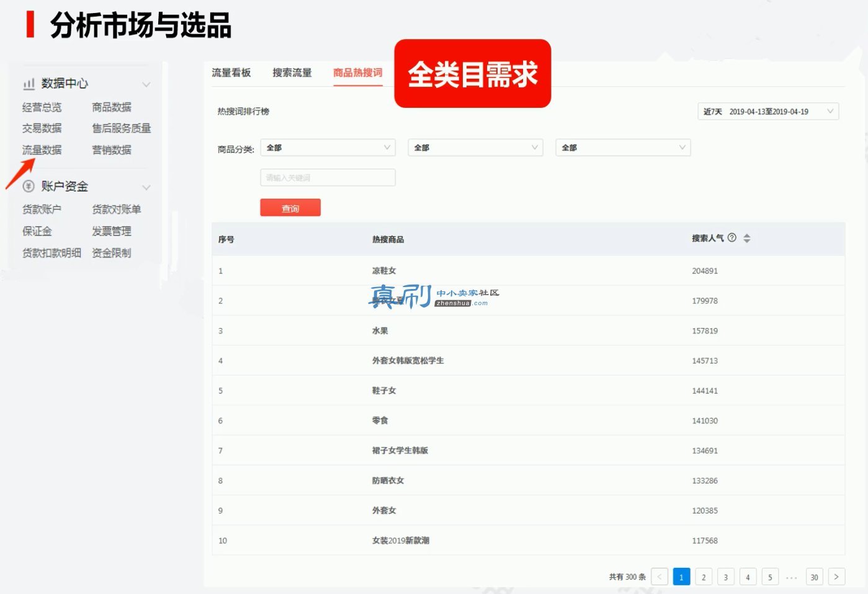Go to the next page arrow
Viewport: 868px width, 594px height.
[x=836, y=577]
